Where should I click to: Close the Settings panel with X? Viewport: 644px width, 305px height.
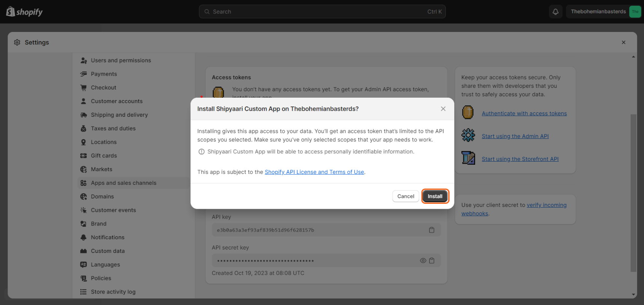[623, 42]
